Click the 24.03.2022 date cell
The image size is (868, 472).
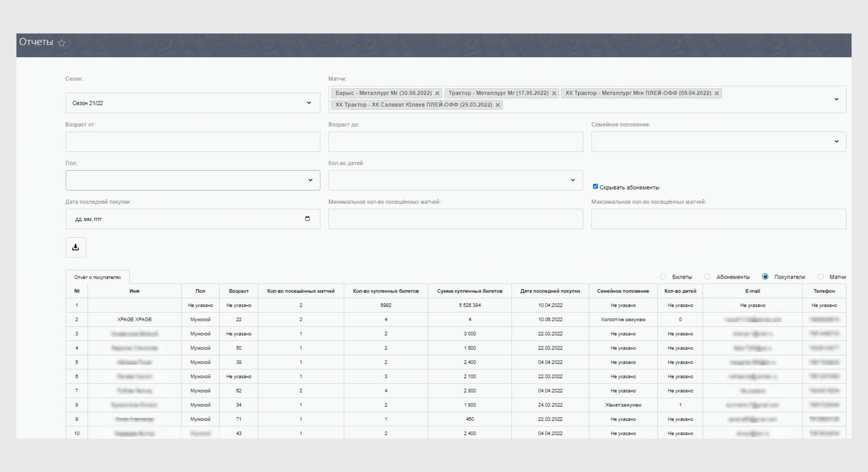(550, 405)
